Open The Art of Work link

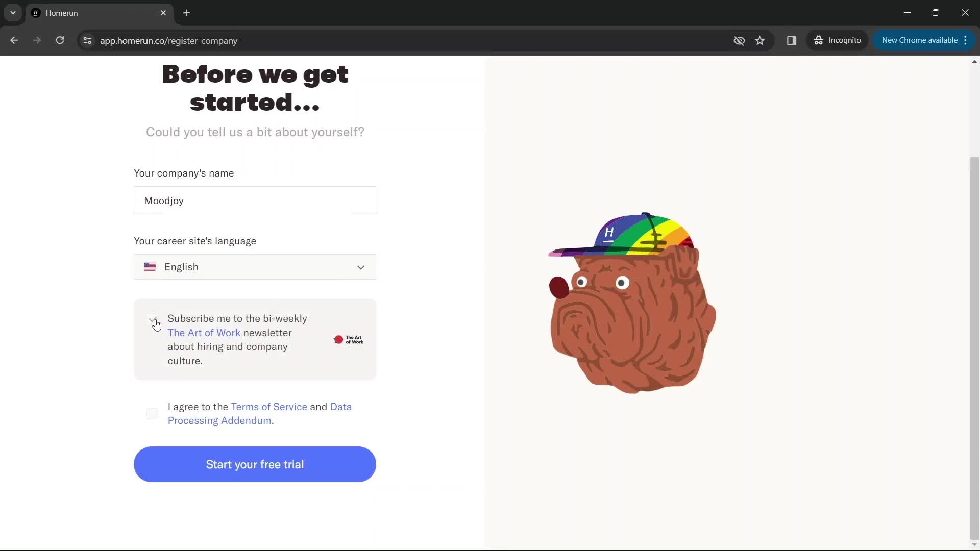pos(204,333)
